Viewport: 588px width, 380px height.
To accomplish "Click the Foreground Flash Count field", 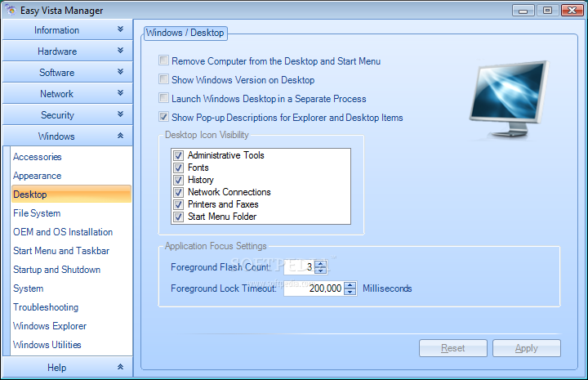I will pos(299,266).
